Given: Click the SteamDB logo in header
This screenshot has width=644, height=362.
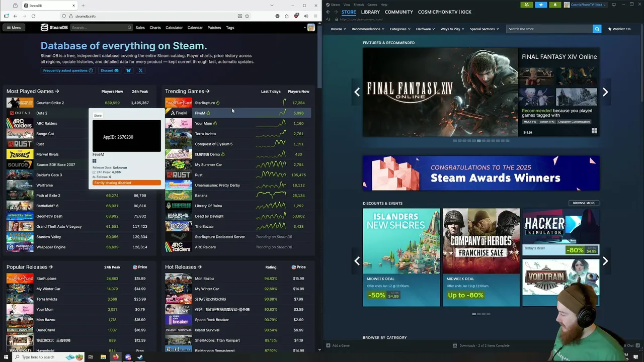Looking at the screenshot, I should pos(54,28).
